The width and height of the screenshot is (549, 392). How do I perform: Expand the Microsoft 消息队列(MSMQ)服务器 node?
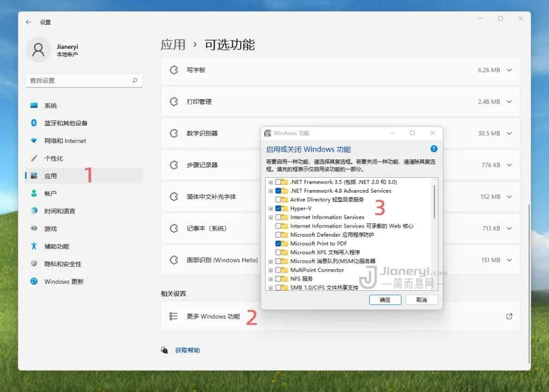pyautogui.click(x=271, y=261)
